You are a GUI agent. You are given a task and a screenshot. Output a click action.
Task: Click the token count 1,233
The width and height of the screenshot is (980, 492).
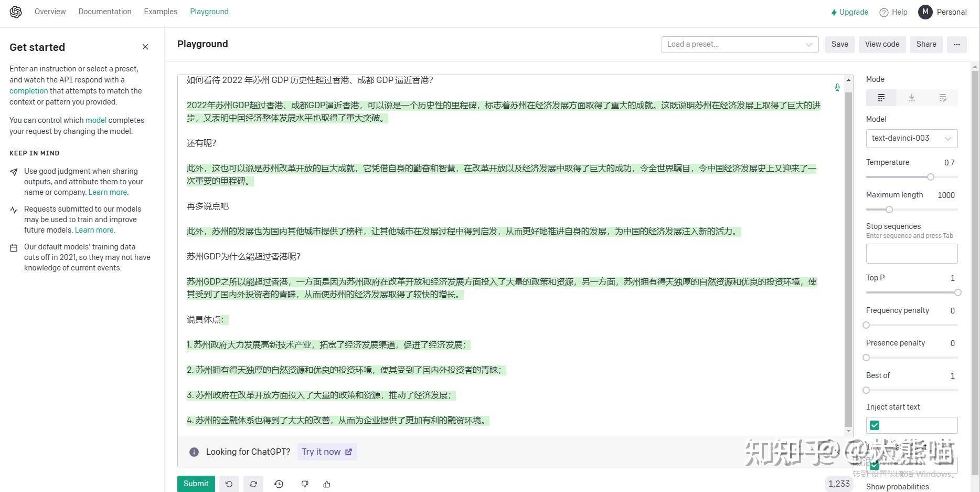coord(839,484)
